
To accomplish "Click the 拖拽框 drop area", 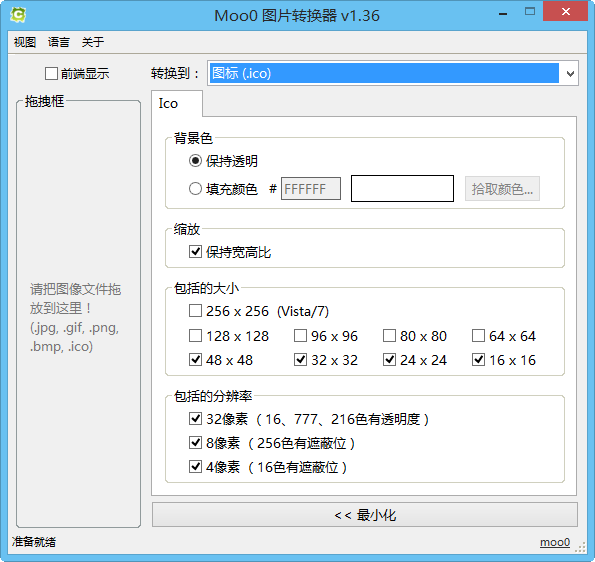I will 79,315.
